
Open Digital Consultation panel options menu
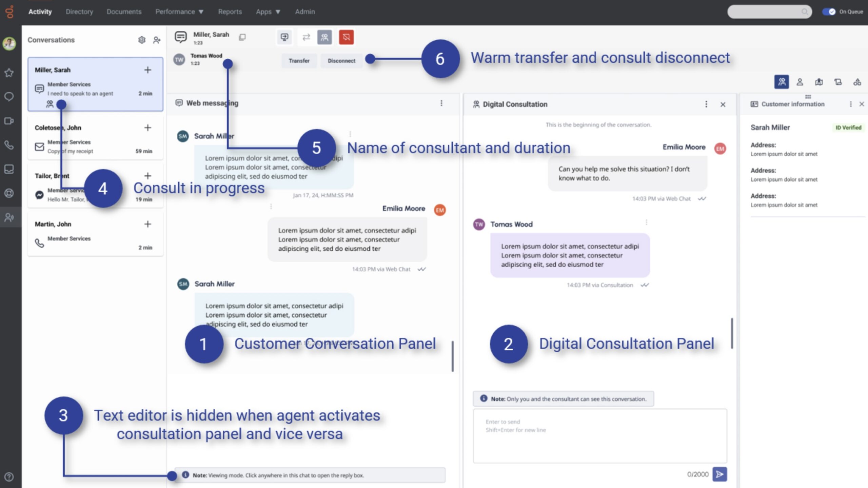coord(706,104)
